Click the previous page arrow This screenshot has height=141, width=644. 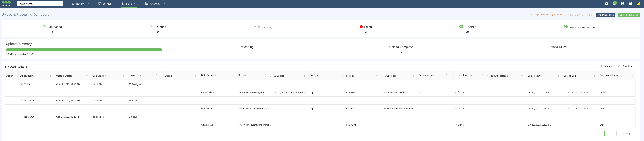tap(600, 134)
